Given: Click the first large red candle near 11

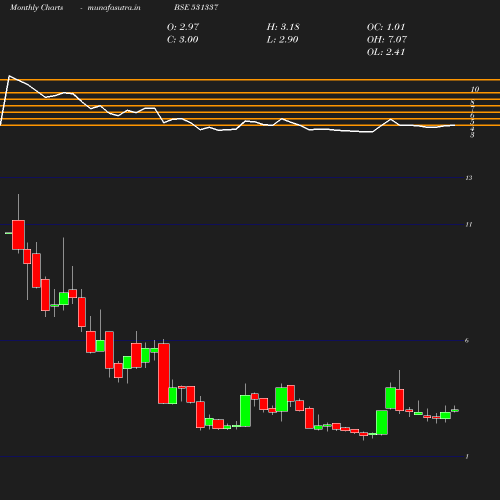Looking at the screenshot, I should (x=18, y=235).
